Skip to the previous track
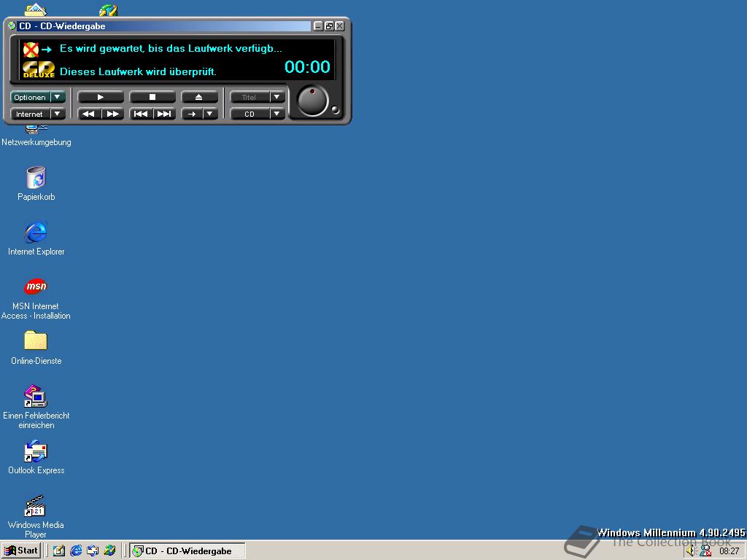Screen dimensions: 747x560 [141, 114]
